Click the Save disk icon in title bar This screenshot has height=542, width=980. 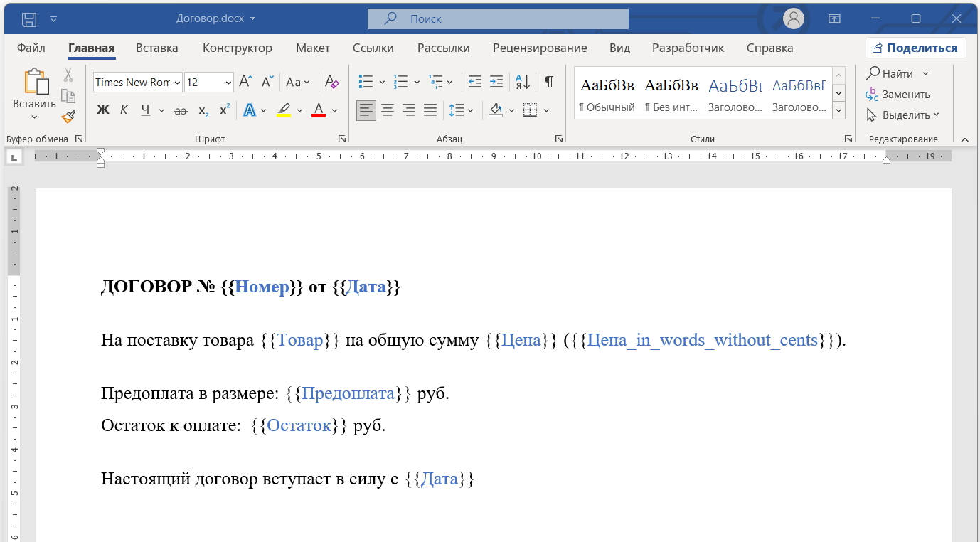(x=29, y=18)
